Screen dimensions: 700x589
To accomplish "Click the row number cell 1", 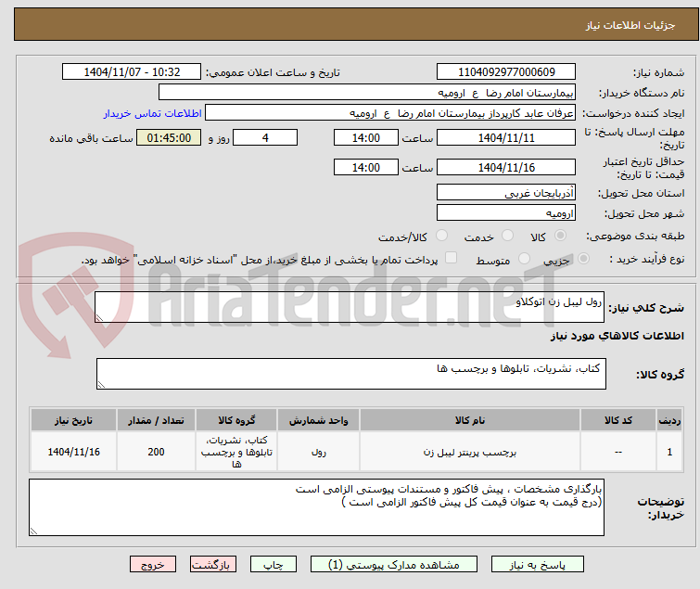I will [669, 452].
